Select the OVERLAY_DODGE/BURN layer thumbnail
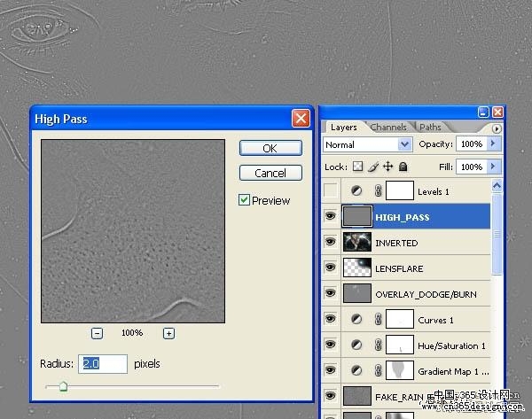 click(357, 293)
